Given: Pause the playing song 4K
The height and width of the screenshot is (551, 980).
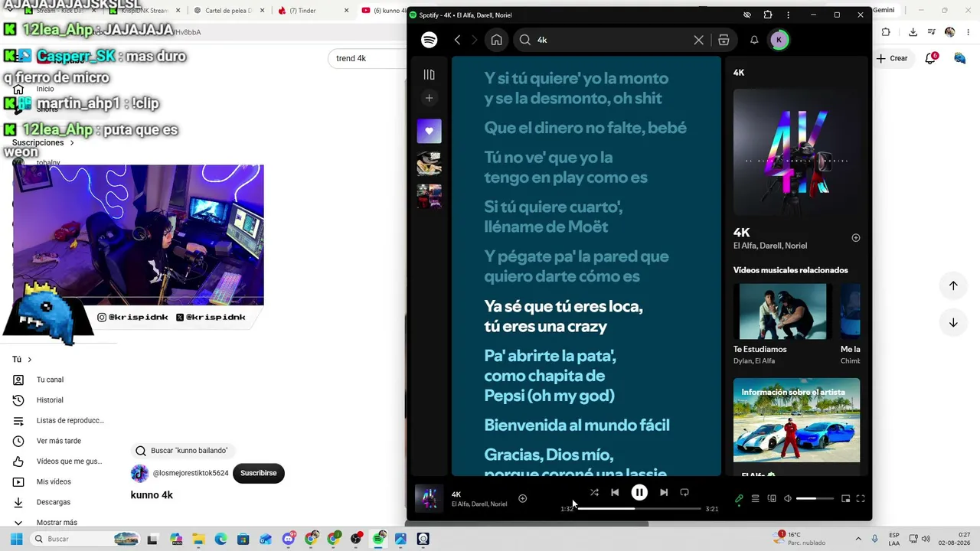Looking at the screenshot, I should click(x=639, y=493).
